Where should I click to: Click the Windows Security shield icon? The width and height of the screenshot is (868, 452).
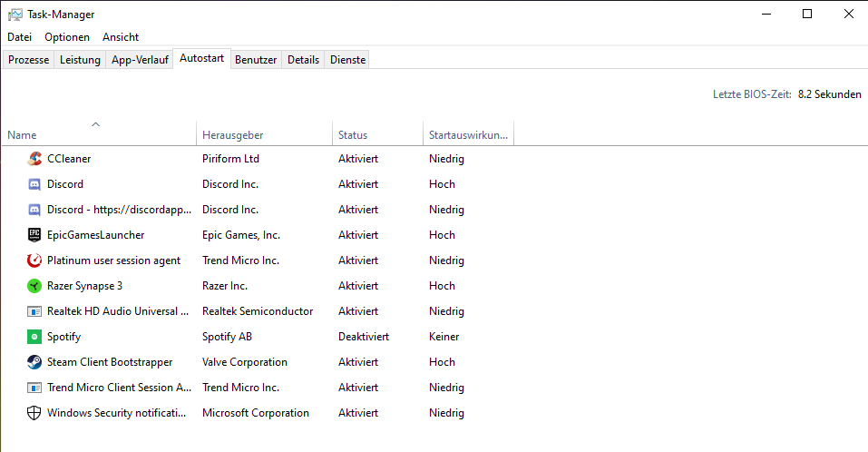click(34, 413)
